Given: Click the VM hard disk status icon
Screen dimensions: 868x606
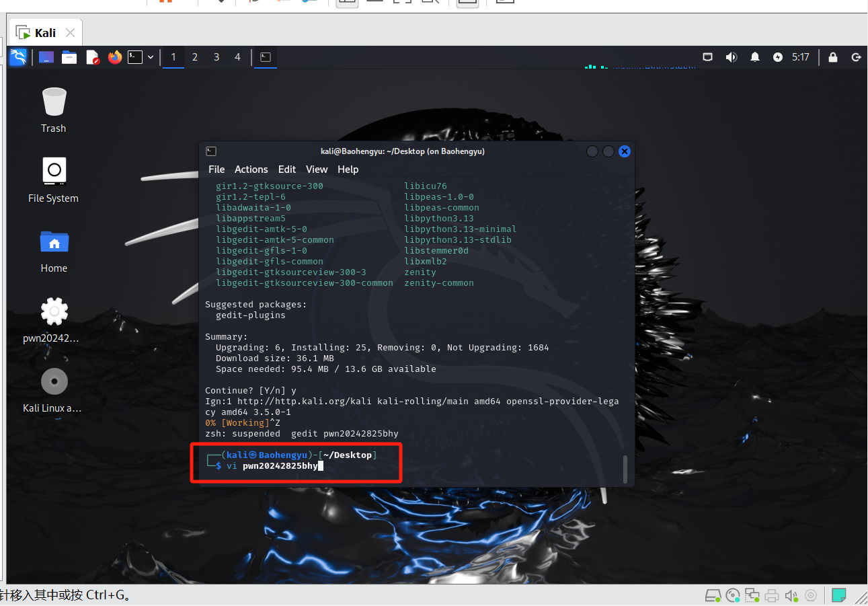Looking at the screenshot, I should (x=713, y=595).
